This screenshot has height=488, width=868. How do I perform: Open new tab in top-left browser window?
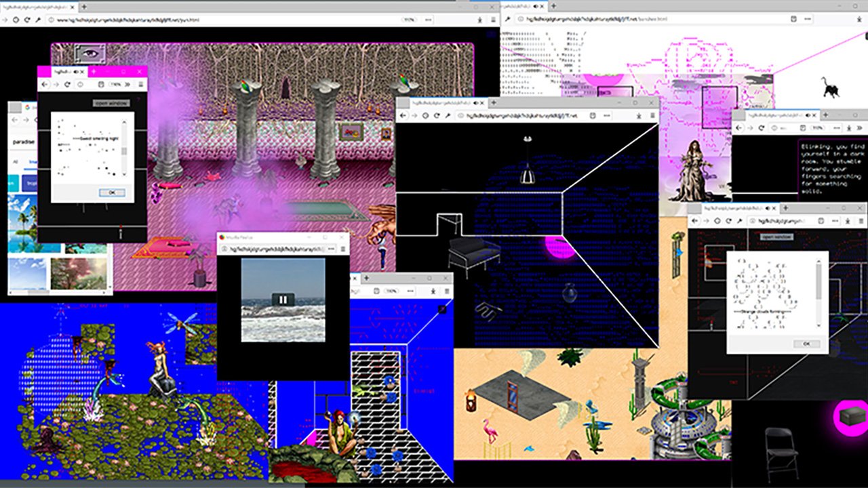pos(83,6)
